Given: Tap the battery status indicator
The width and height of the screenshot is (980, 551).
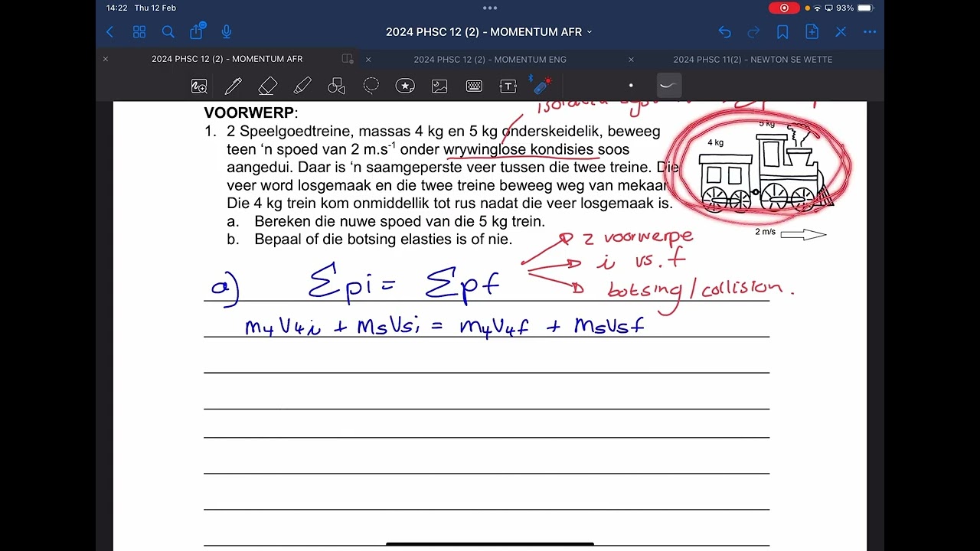Looking at the screenshot, I should tap(865, 8).
